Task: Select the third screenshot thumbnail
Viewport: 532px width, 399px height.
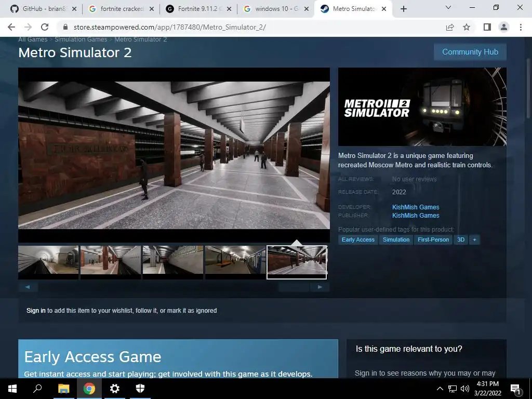Action: point(173,262)
